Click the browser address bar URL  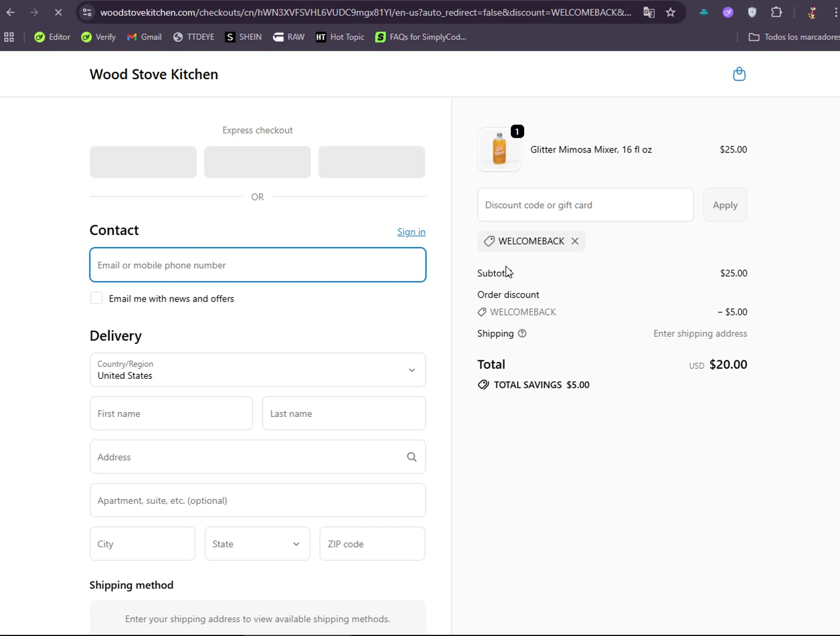click(x=366, y=12)
